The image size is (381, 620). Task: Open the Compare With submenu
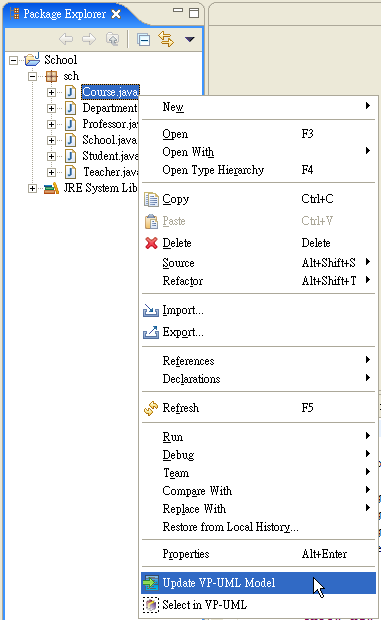(258, 491)
